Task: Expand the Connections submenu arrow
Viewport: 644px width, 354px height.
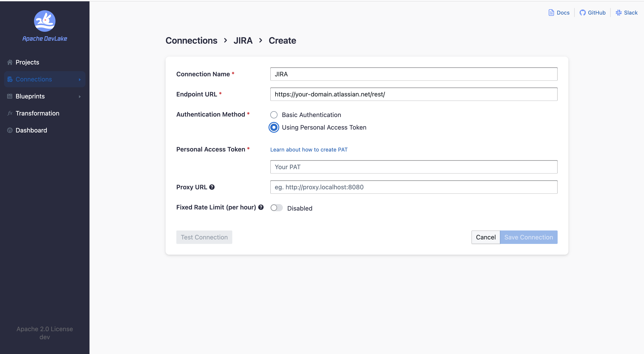Action: pyautogui.click(x=80, y=79)
